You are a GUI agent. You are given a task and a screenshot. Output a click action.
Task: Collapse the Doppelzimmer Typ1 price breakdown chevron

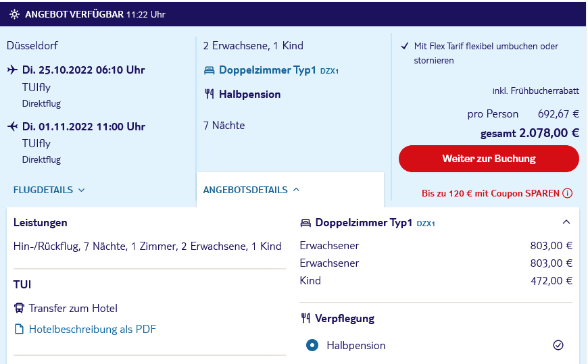click(566, 222)
